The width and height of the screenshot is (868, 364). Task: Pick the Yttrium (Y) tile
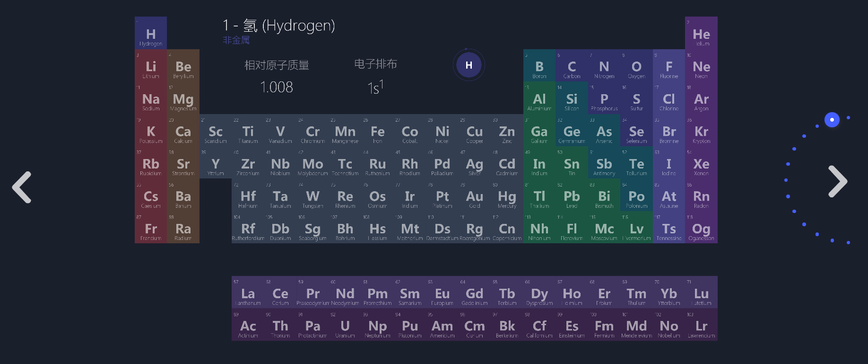pyautogui.click(x=216, y=163)
